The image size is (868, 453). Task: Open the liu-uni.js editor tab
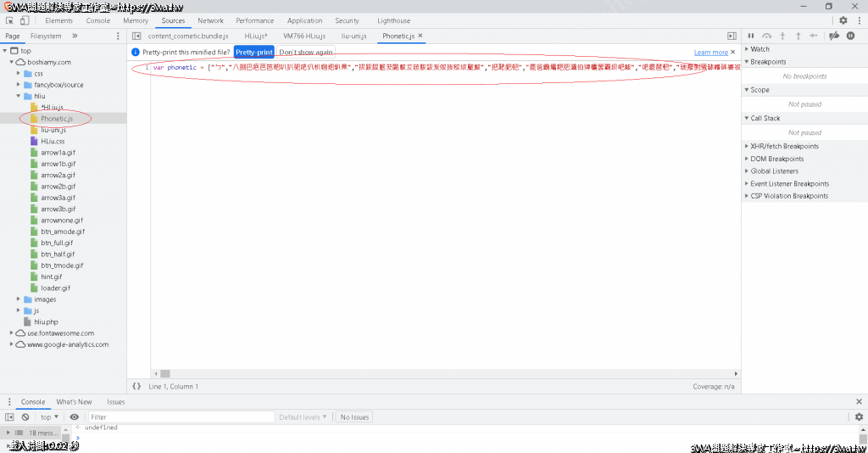coord(353,36)
